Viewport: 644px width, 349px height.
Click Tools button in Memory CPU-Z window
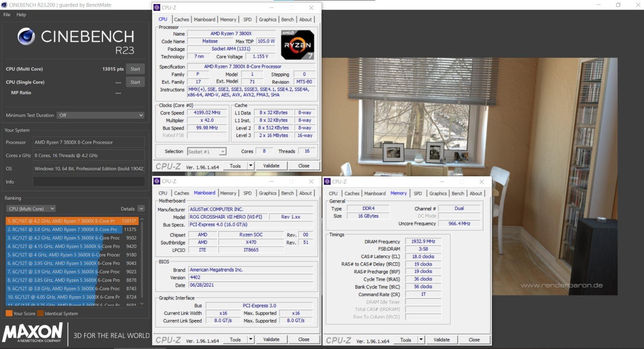pyautogui.click(x=405, y=340)
